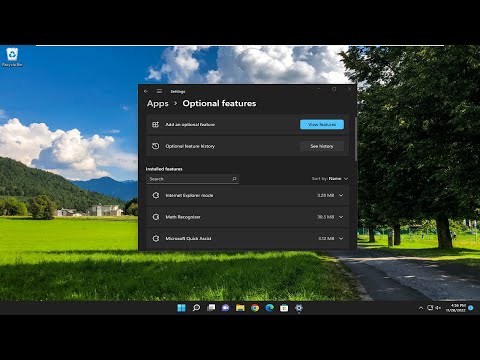Launch Google Chrome from the taskbar
This screenshot has height=360, width=480.
tap(255, 308)
